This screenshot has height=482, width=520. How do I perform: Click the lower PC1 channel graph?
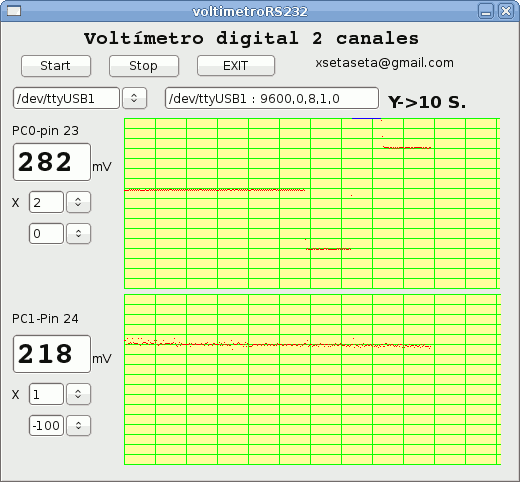(x=312, y=379)
